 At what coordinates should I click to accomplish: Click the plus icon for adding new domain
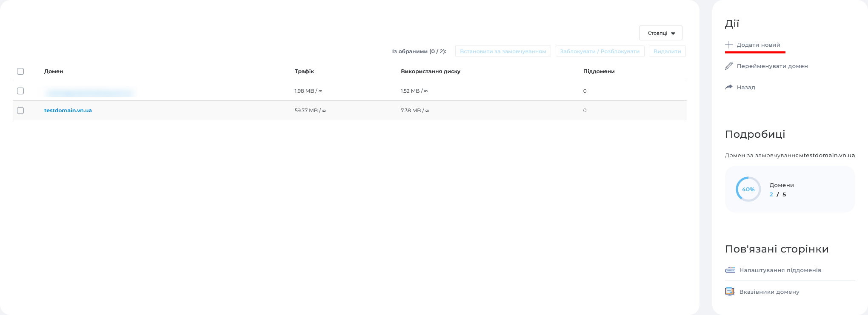click(729, 45)
